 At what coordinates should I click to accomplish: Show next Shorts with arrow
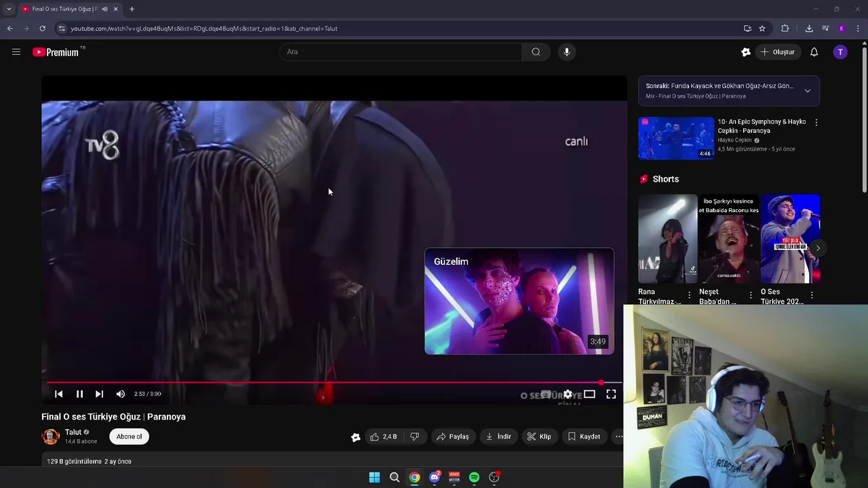818,248
